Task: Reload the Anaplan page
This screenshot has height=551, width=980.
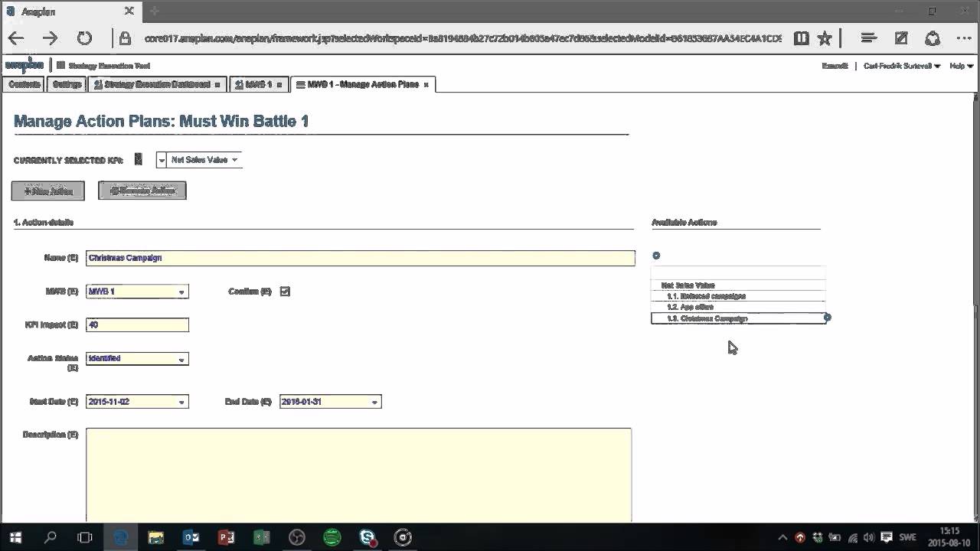Action: pos(84,38)
